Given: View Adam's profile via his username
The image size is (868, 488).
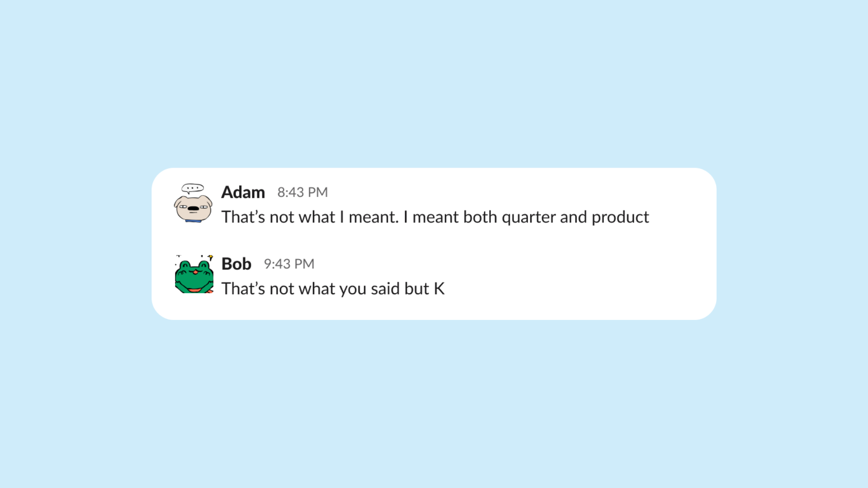Looking at the screenshot, I should tap(243, 192).
